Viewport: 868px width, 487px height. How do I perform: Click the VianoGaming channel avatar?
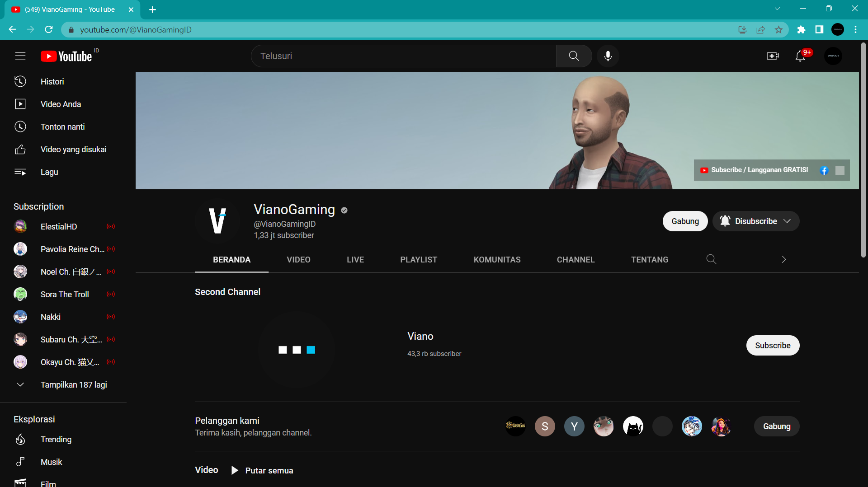[217, 221]
